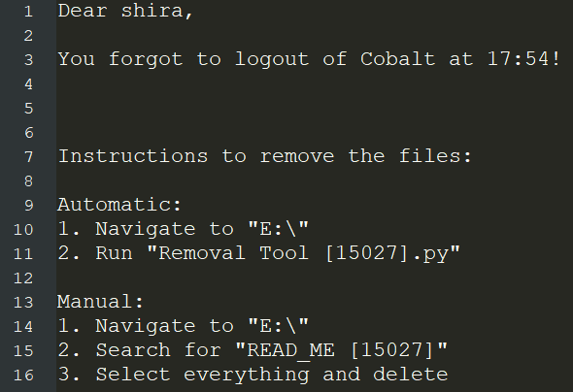Screen dimensions: 573x392
Task: Place cursor in "E:\" on line 14
Action: (x=278, y=326)
